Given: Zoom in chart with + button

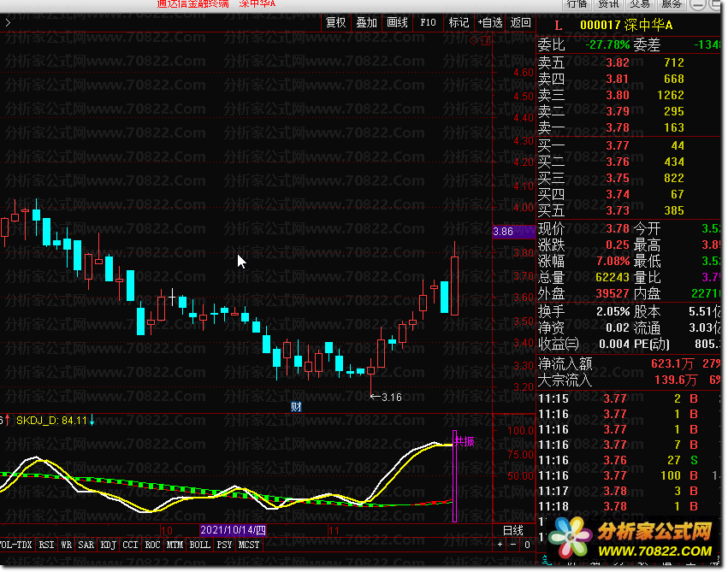Looking at the screenshot, I should click(500, 545).
